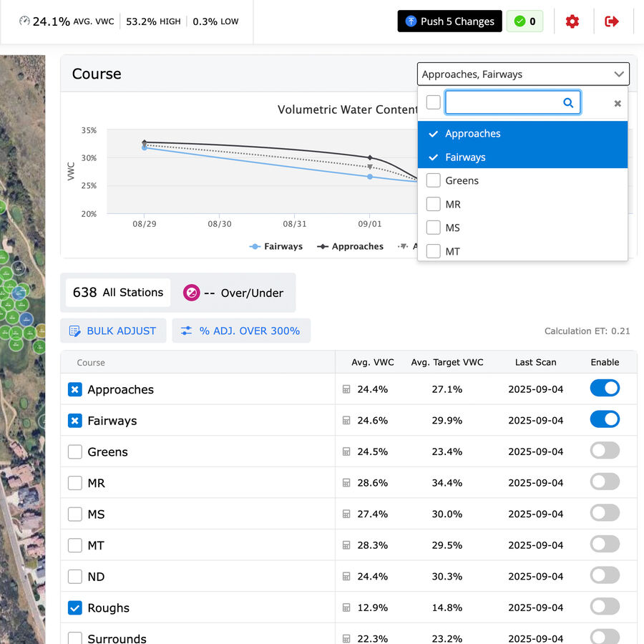Check the MR checkbox in table
Screen dimensions: 644x644
[x=75, y=483]
